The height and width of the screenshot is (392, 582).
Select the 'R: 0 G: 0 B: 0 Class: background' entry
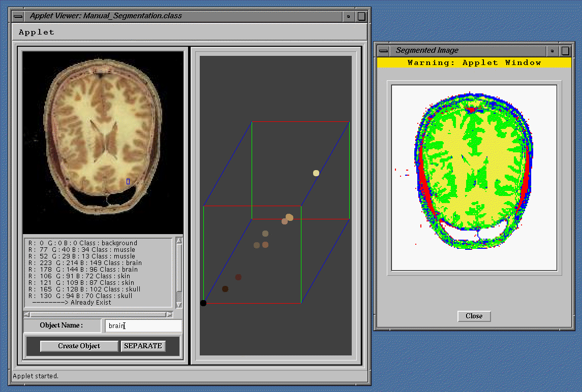point(83,243)
